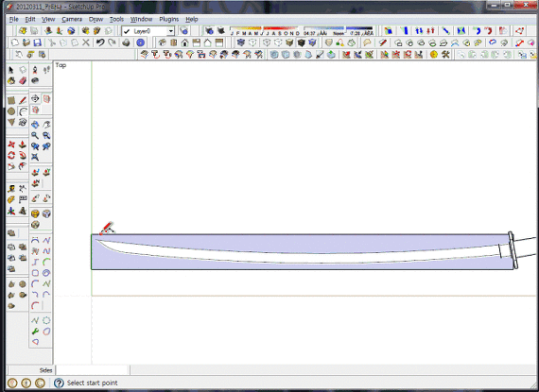The height and width of the screenshot is (392, 539).
Task: Click the Undo arrow icon
Action: click(100, 43)
